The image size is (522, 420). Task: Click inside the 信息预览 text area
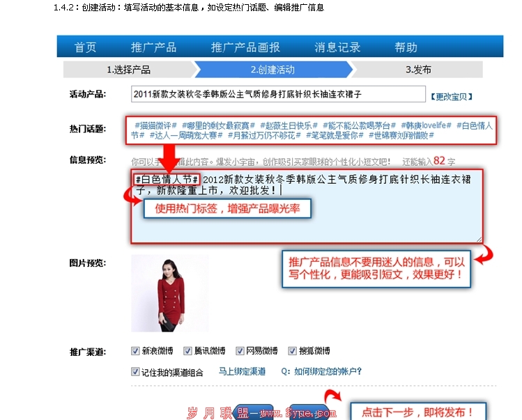pyautogui.click(x=307, y=206)
